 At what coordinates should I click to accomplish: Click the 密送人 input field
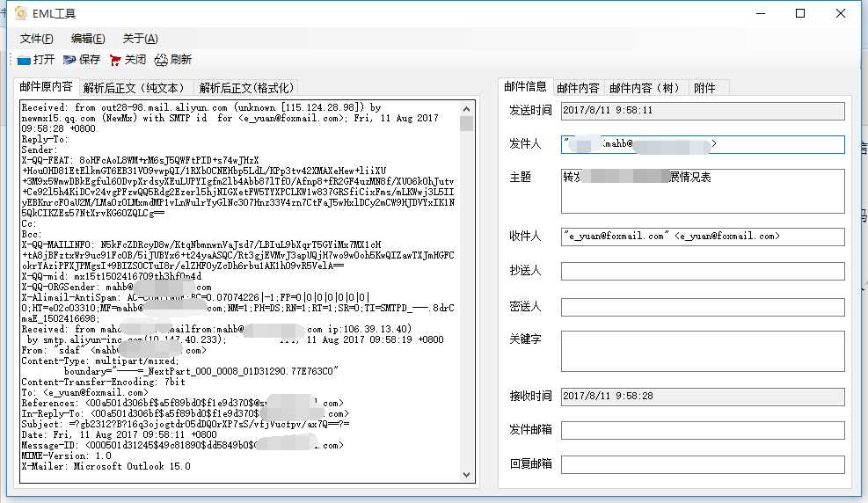tap(703, 307)
